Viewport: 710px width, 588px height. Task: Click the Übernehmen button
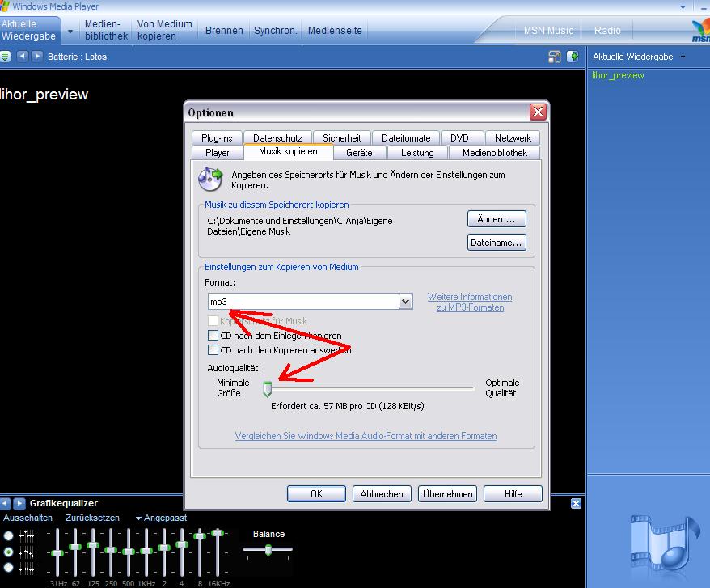point(447,494)
